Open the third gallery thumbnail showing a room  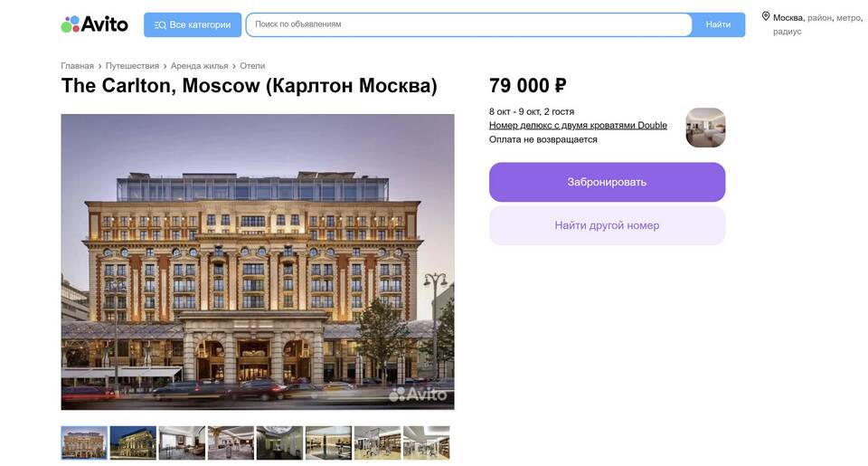[x=182, y=443]
